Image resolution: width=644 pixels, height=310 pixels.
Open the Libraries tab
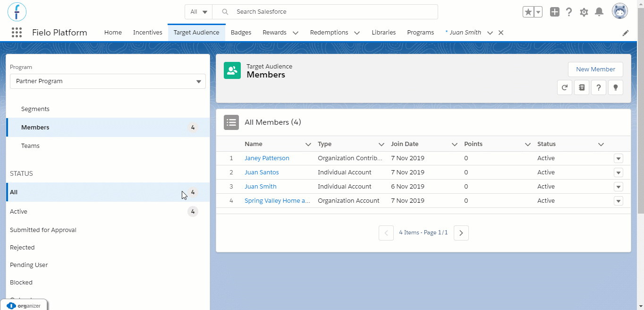384,33
